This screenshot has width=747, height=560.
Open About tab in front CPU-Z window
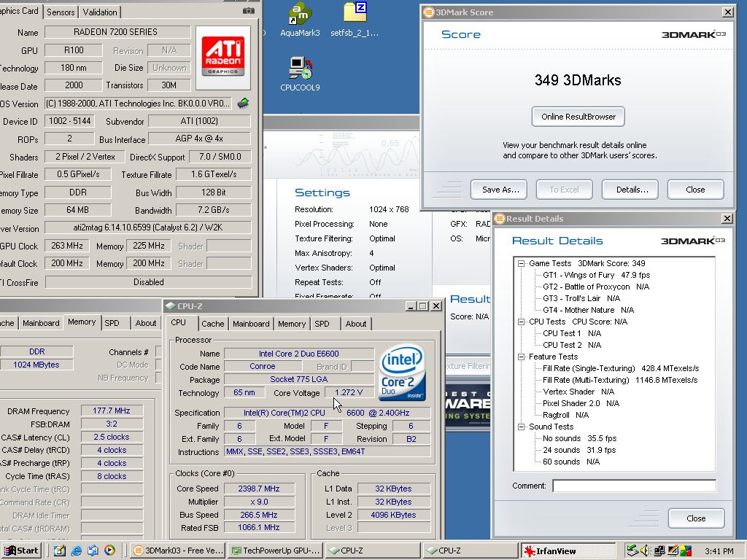coord(356,324)
